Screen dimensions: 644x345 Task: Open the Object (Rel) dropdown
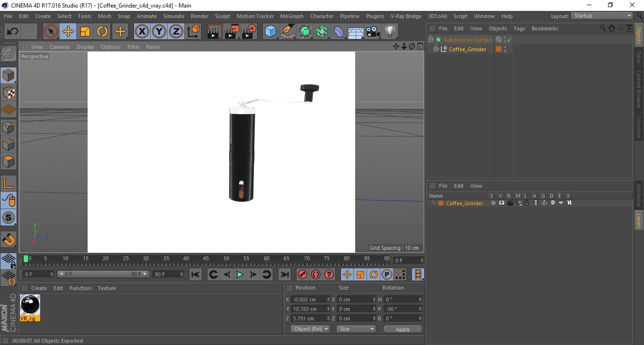310,329
